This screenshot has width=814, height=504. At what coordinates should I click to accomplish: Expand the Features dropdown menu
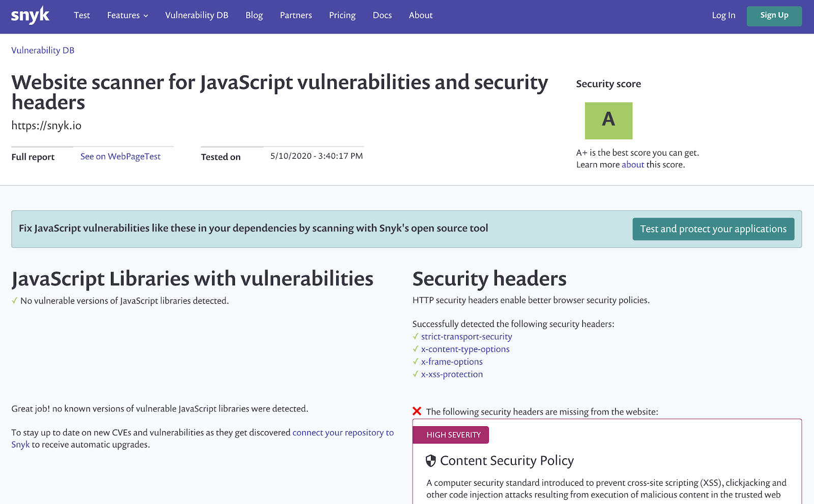(x=127, y=15)
